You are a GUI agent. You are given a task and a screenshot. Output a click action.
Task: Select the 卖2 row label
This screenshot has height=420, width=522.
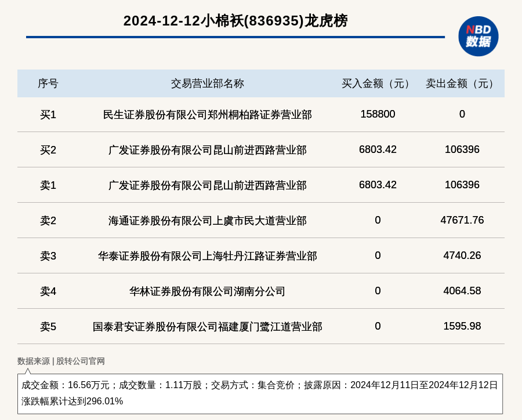[x=48, y=221]
